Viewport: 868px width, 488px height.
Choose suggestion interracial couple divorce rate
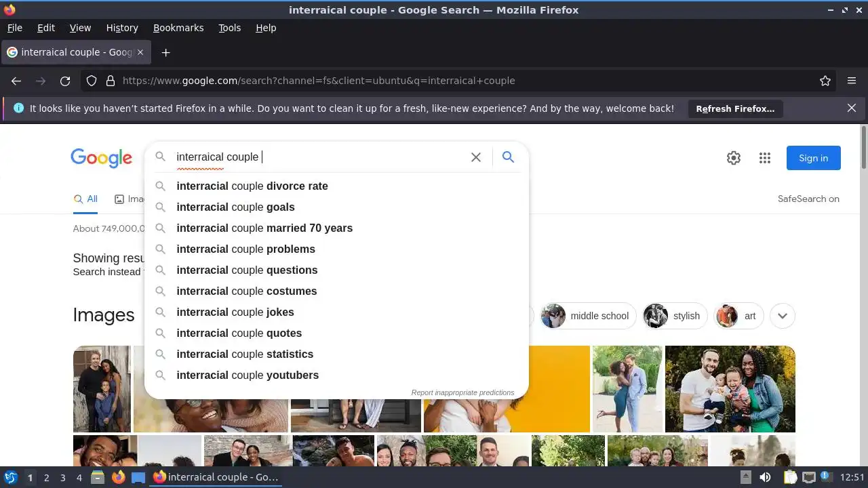point(336,186)
